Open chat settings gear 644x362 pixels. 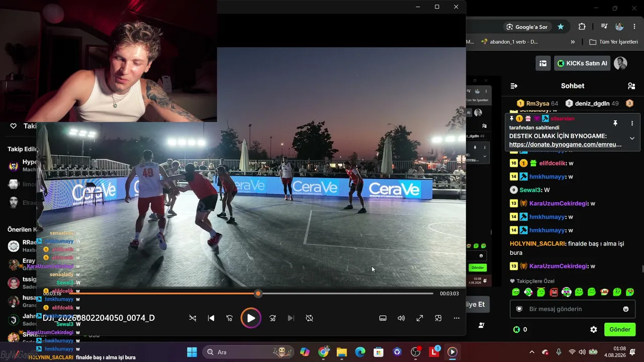click(594, 330)
